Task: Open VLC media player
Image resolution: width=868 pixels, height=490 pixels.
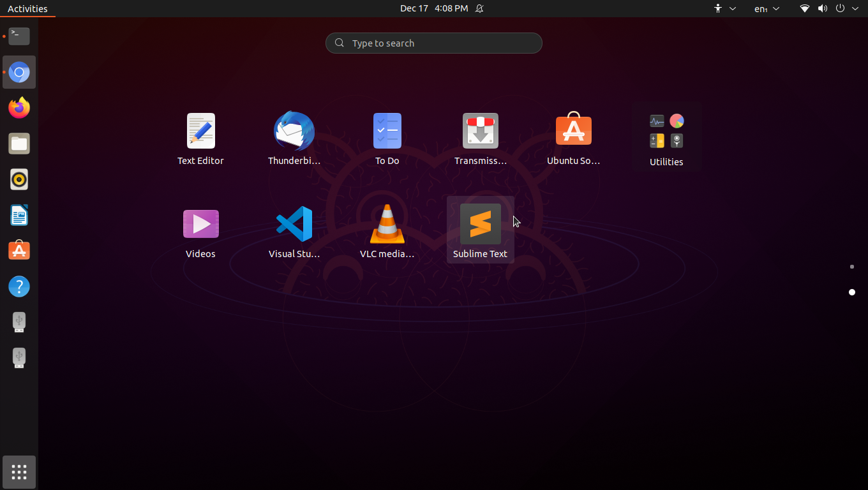Action: click(387, 224)
